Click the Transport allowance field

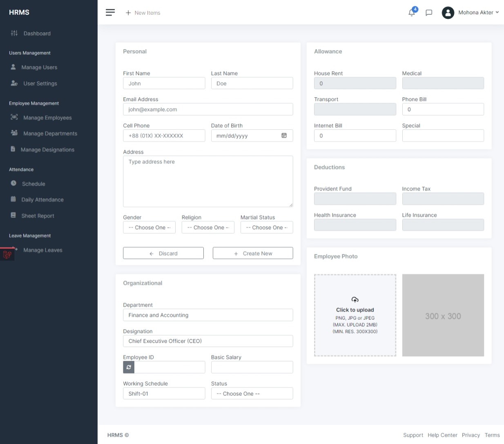tap(355, 109)
